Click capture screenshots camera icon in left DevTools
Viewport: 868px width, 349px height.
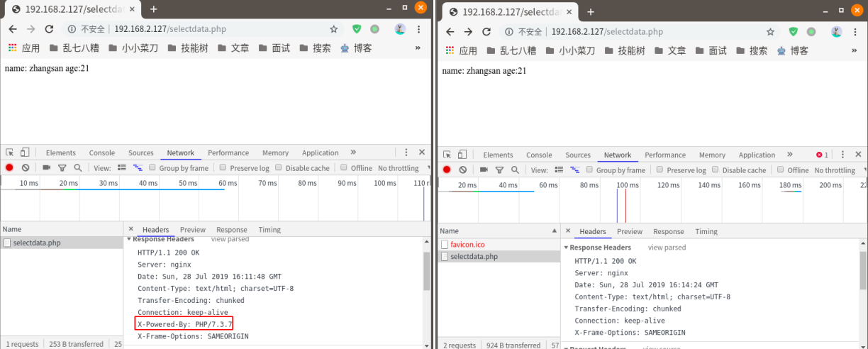(x=47, y=168)
